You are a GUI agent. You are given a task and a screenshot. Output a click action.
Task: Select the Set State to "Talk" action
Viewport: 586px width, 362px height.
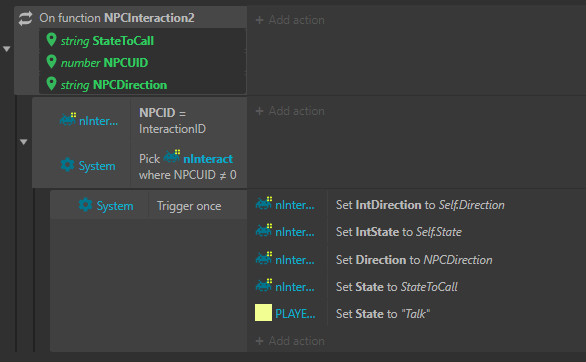pyautogui.click(x=383, y=313)
